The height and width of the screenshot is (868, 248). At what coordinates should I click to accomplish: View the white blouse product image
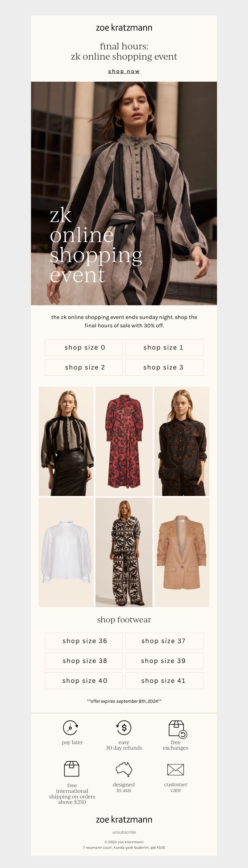point(66,552)
